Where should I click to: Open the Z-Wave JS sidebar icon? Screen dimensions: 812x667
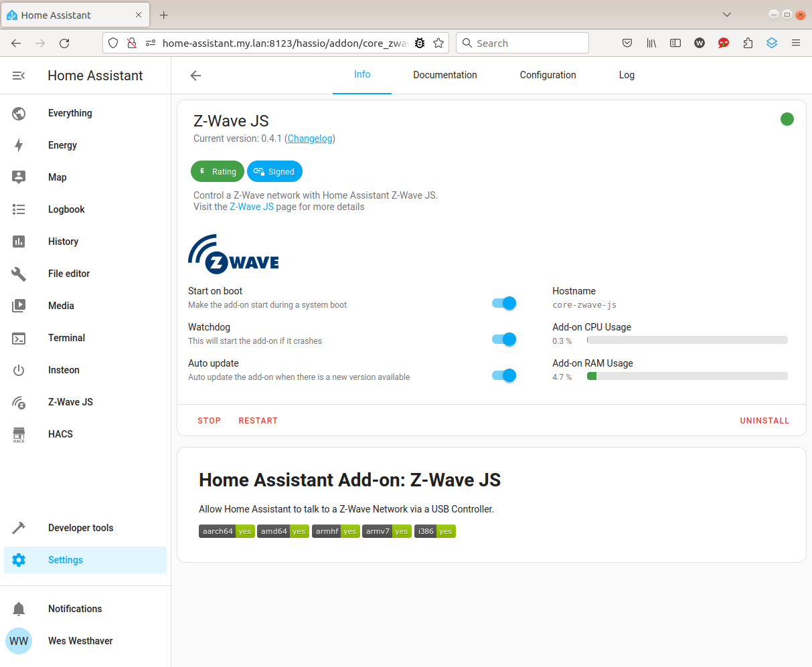pyautogui.click(x=19, y=402)
